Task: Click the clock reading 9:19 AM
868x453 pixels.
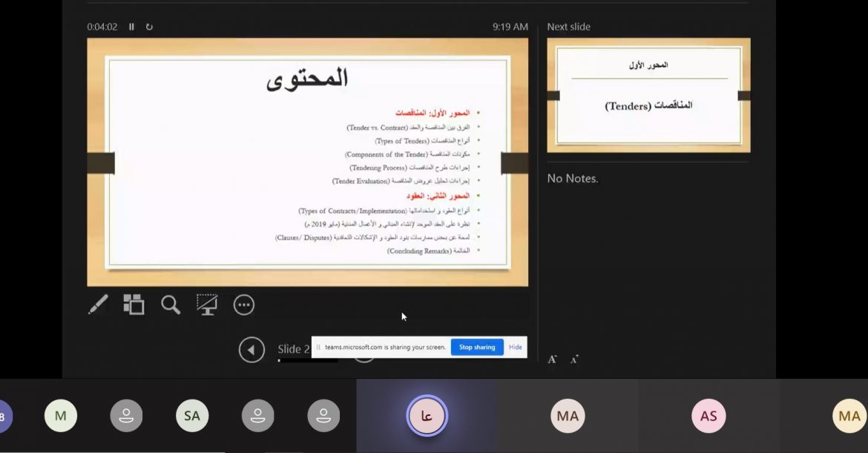Action: 510,27
